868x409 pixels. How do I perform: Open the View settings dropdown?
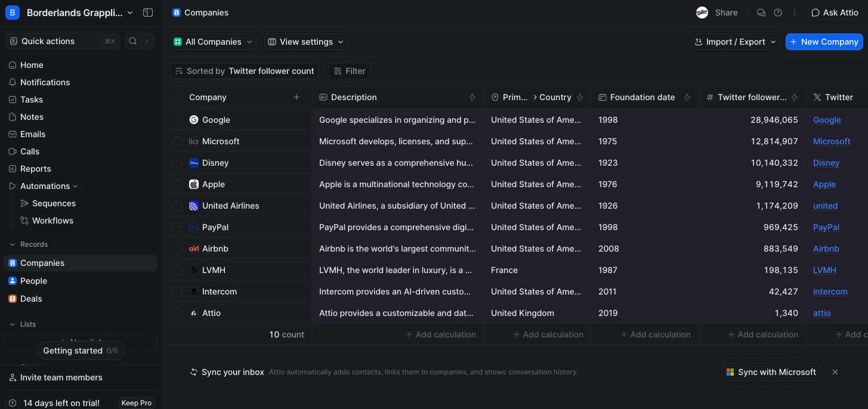[306, 42]
